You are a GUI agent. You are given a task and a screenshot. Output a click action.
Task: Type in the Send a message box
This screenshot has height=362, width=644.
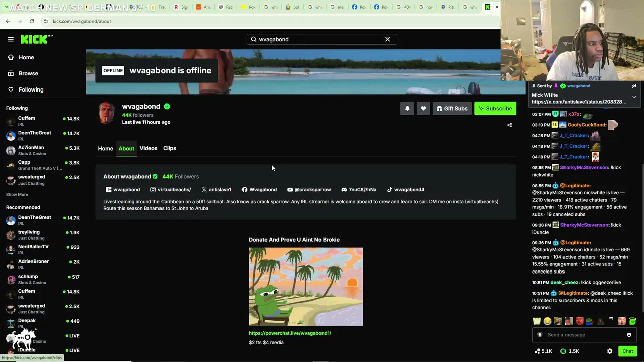tap(584, 335)
